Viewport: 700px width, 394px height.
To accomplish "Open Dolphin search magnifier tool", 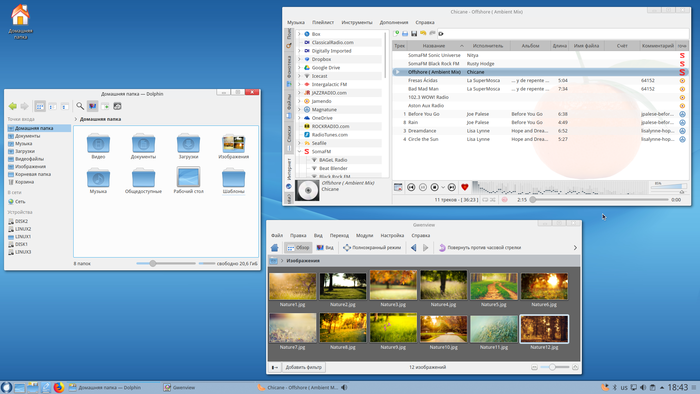I will click(79, 106).
